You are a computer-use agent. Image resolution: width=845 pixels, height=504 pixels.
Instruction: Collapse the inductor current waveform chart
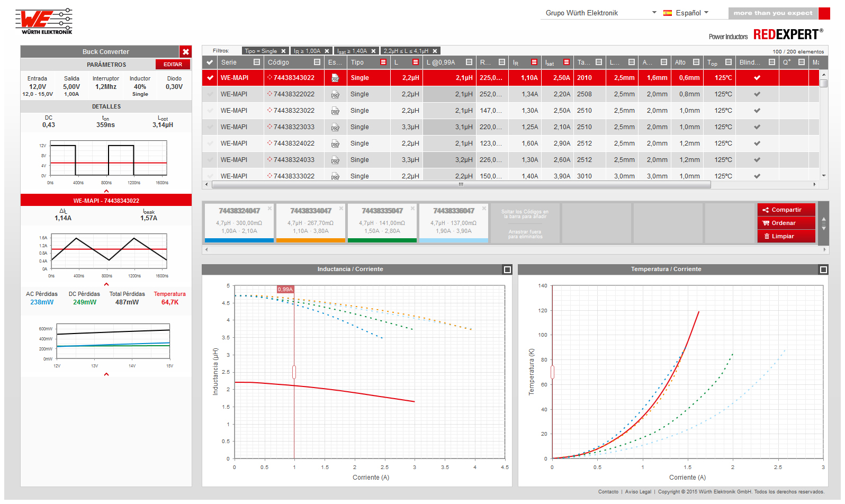pyautogui.click(x=106, y=284)
